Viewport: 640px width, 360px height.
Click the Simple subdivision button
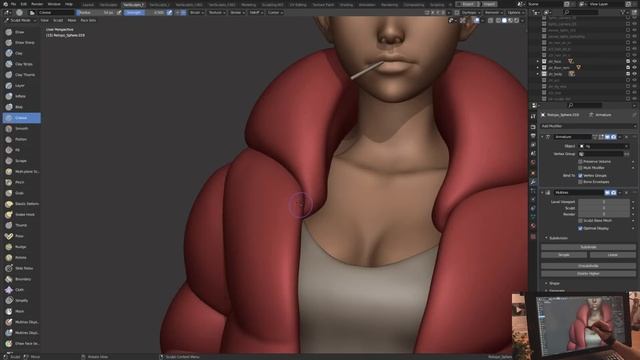coord(564,255)
